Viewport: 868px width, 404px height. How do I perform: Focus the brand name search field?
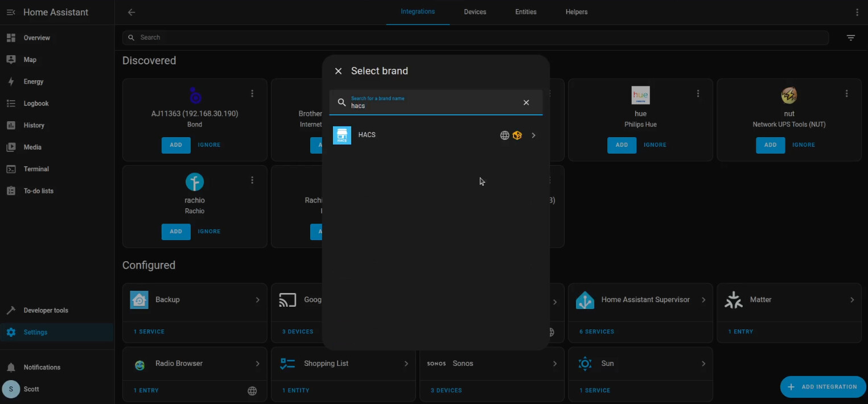[x=435, y=102]
